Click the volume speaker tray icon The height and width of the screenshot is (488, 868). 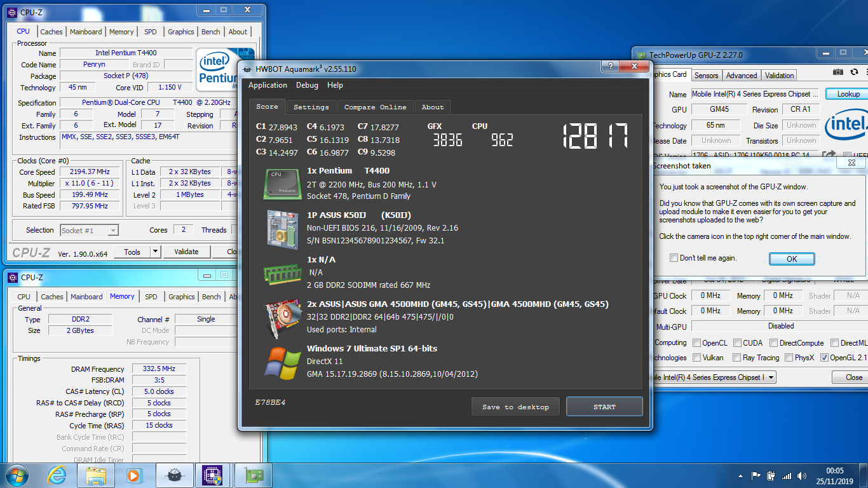[802, 475]
